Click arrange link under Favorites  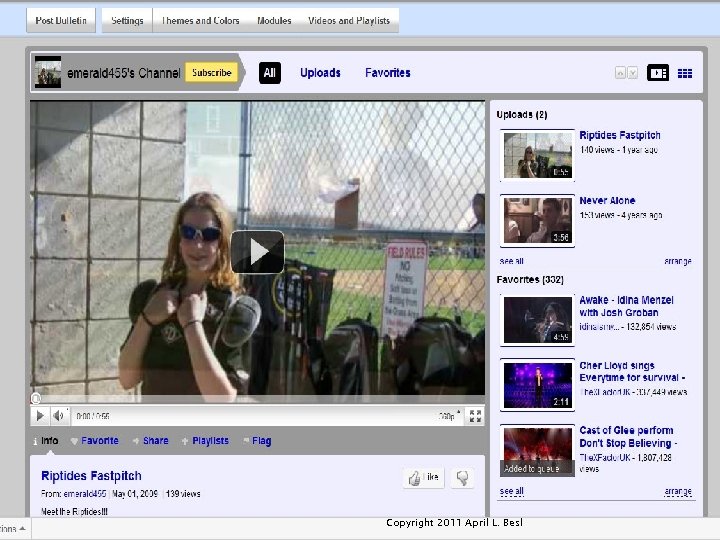[x=678, y=491]
